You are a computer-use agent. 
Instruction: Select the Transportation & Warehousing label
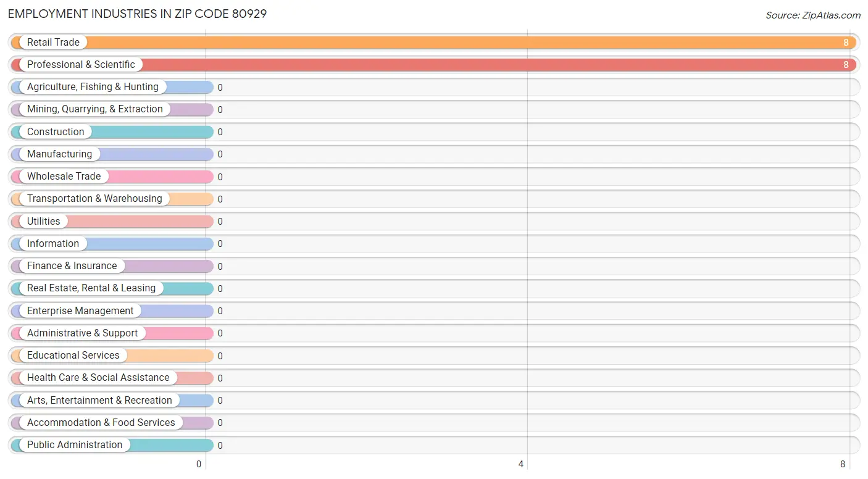coord(94,199)
